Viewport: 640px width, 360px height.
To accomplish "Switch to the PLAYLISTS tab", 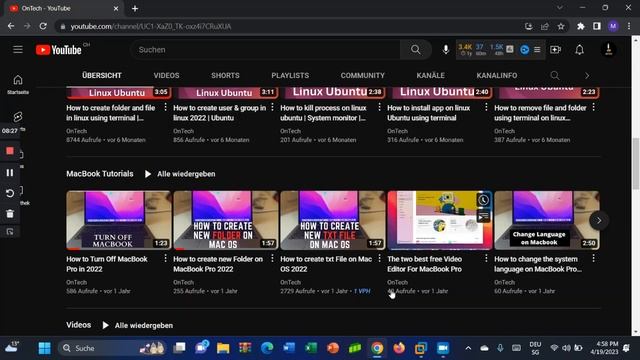I will click(x=290, y=76).
